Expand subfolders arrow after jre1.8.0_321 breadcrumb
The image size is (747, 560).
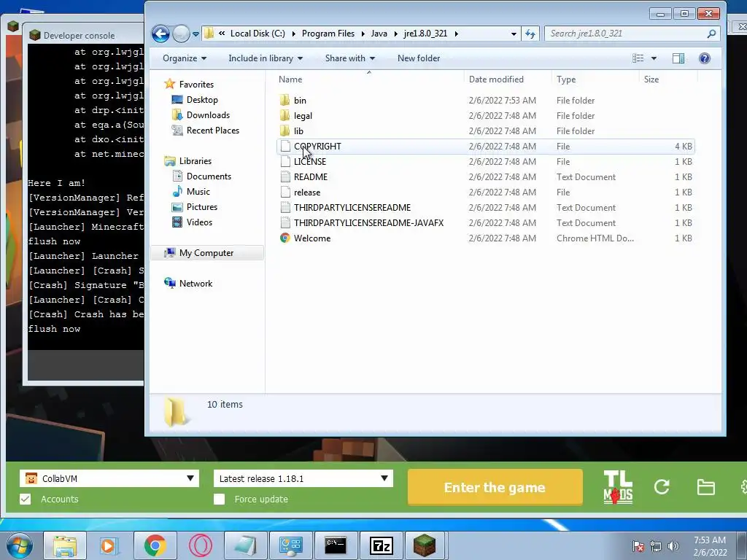tap(457, 34)
